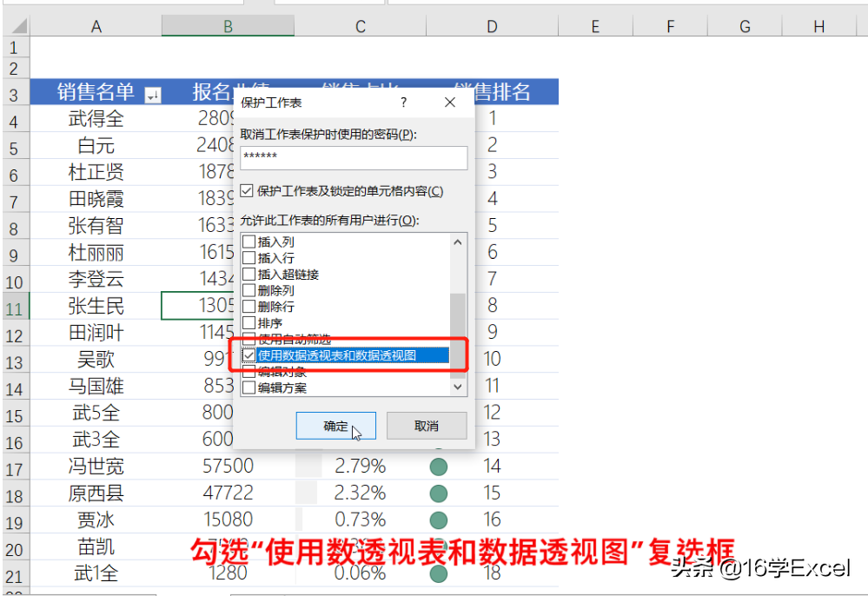
Task: Click the permissions list scrollbar thumb
Action: coord(458,335)
